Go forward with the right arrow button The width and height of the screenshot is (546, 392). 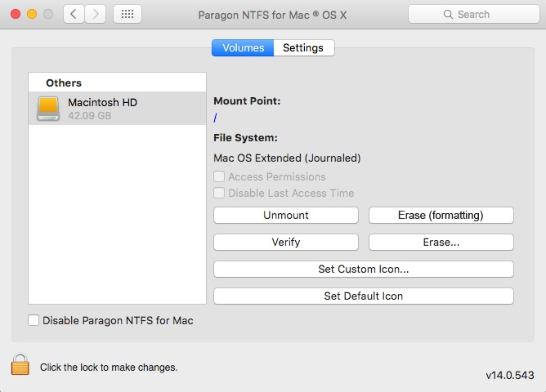point(96,15)
